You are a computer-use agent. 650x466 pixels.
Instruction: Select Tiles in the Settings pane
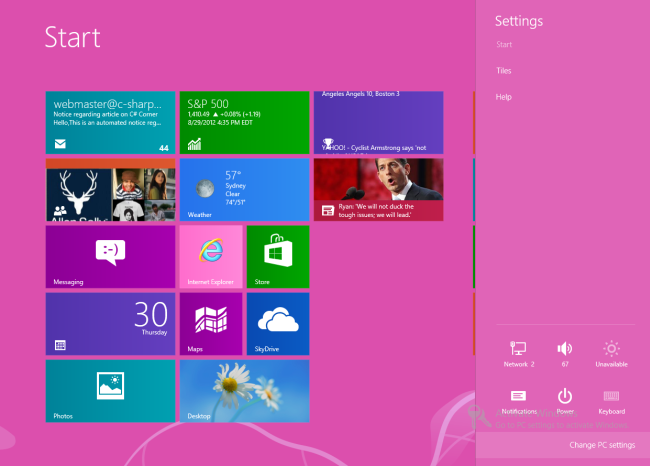(x=504, y=70)
